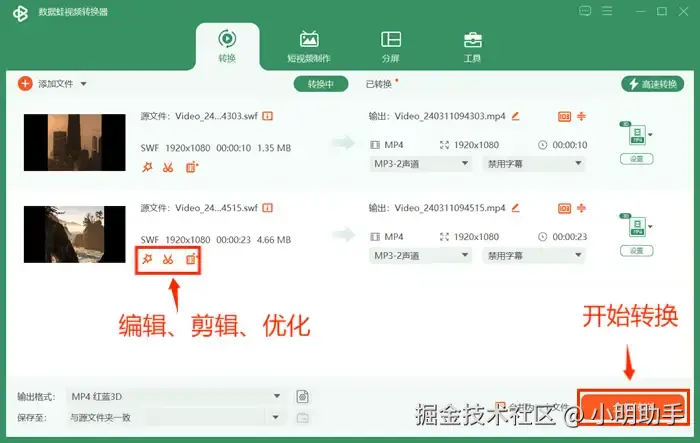Open the save folder icon

303,418
